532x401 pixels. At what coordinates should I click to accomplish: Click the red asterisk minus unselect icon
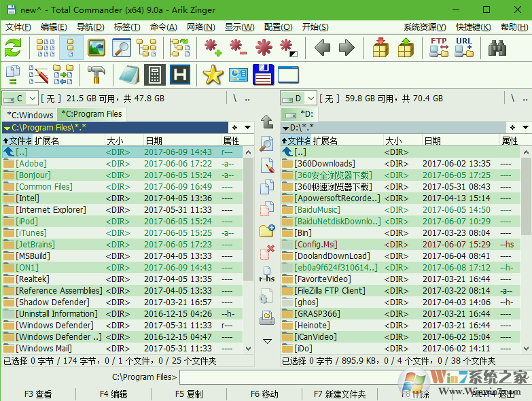point(238,48)
